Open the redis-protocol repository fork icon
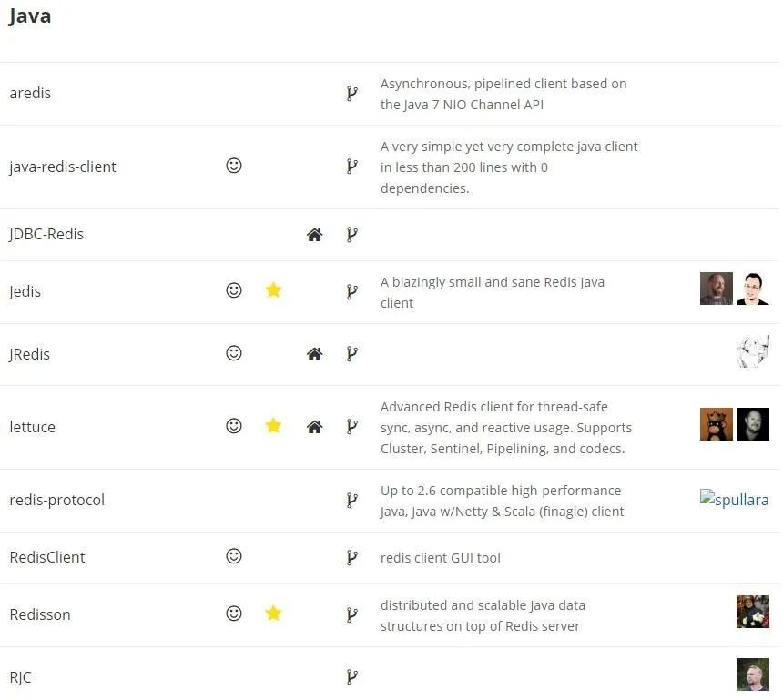This screenshot has width=783, height=700. click(351, 500)
